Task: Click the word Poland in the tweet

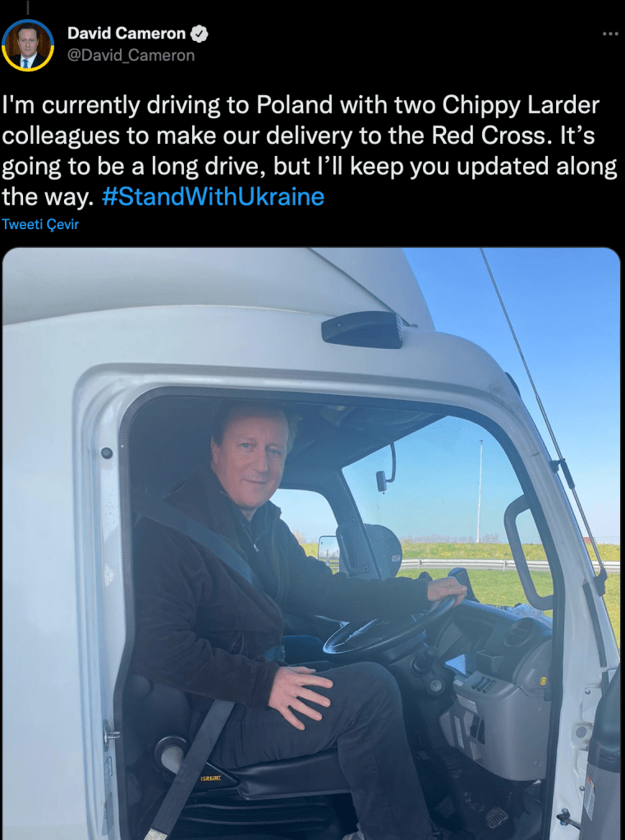Action: click(294, 105)
